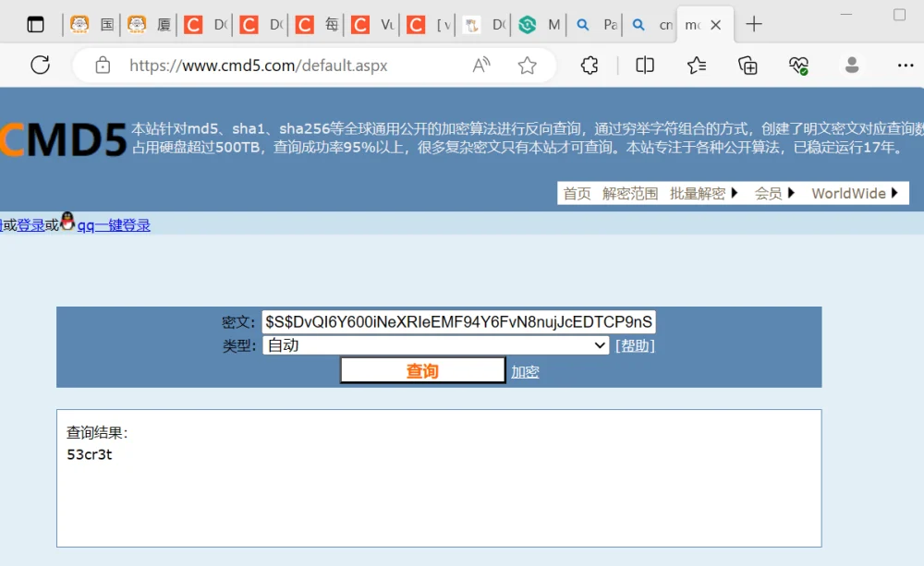This screenshot has height=566, width=924.
Task: Expand the WorldWide menu
Action: point(855,193)
